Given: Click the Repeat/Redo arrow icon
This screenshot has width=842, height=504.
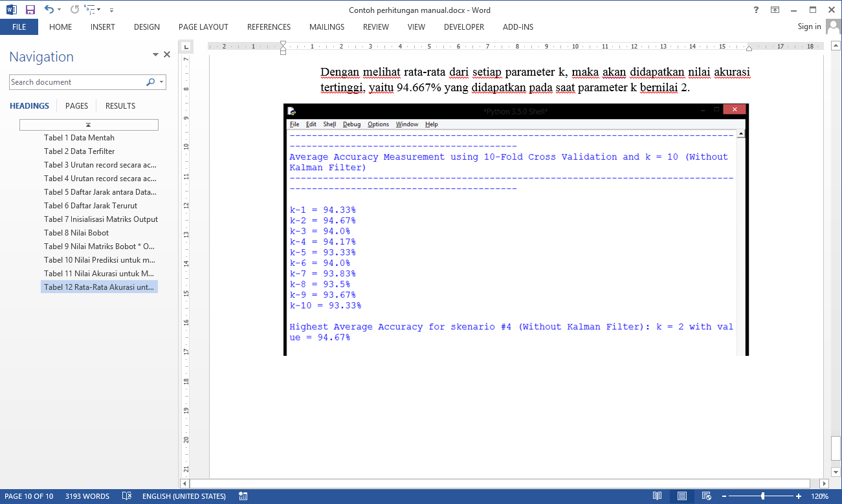Looking at the screenshot, I should tap(74, 10).
